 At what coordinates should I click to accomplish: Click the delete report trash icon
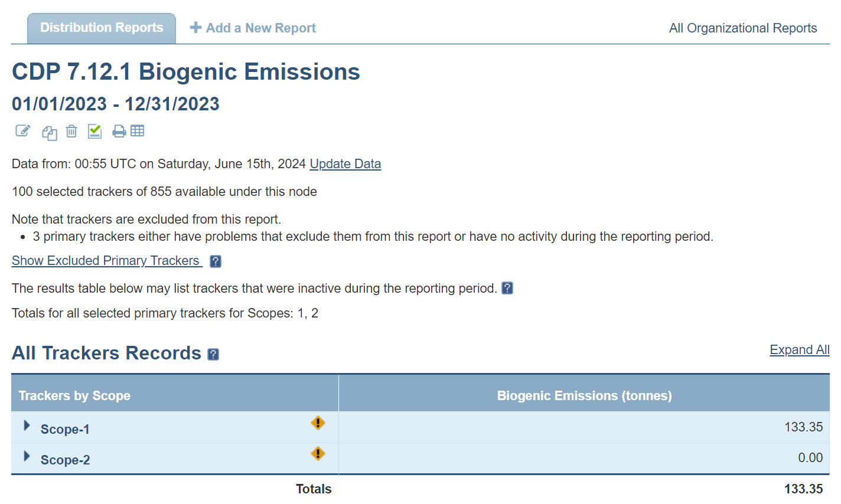(x=71, y=131)
